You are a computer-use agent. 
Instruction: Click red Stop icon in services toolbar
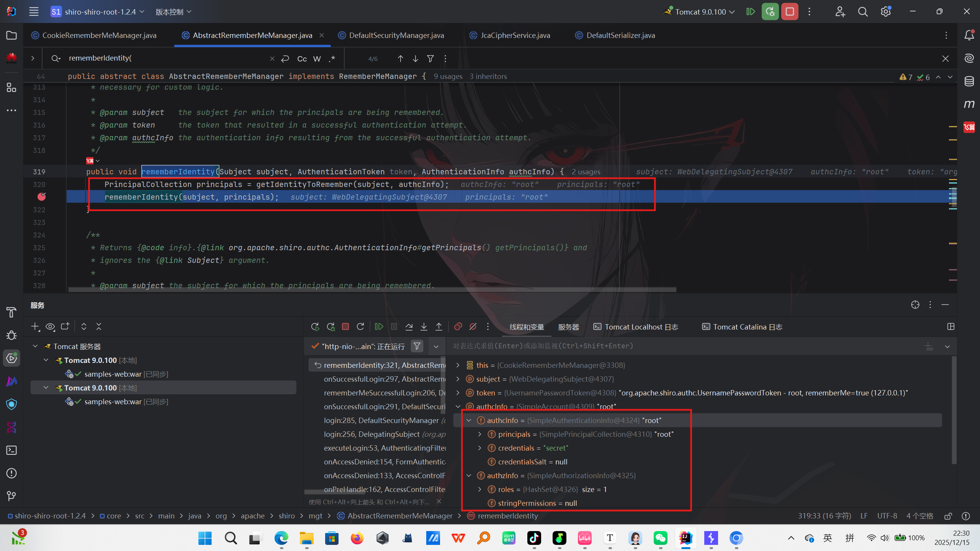(345, 327)
